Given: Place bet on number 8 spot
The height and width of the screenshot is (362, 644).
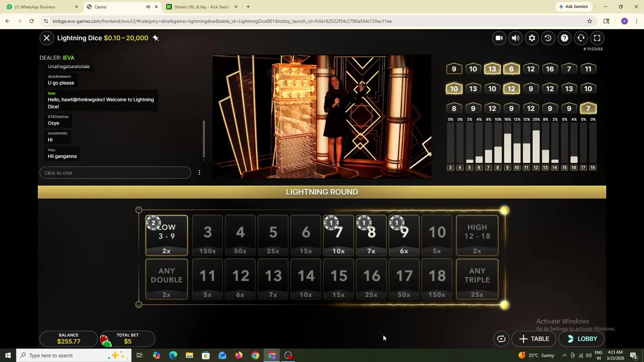Looking at the screenshot, I should [x=371, y=235].
